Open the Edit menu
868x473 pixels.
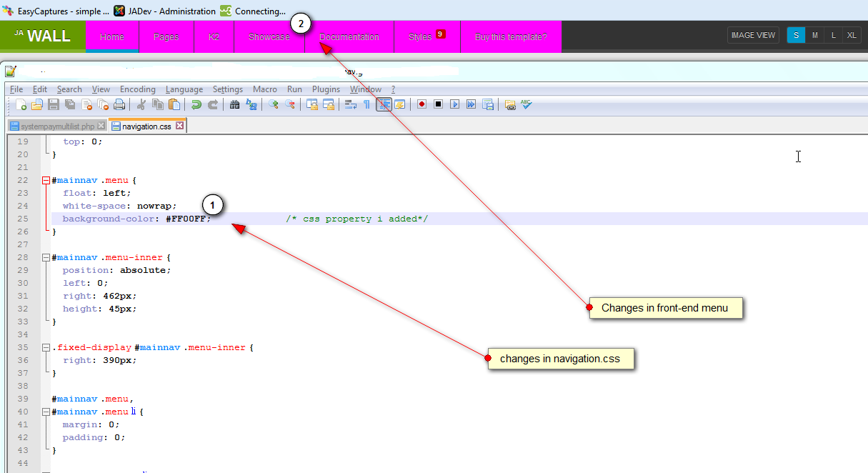point(40,89)
